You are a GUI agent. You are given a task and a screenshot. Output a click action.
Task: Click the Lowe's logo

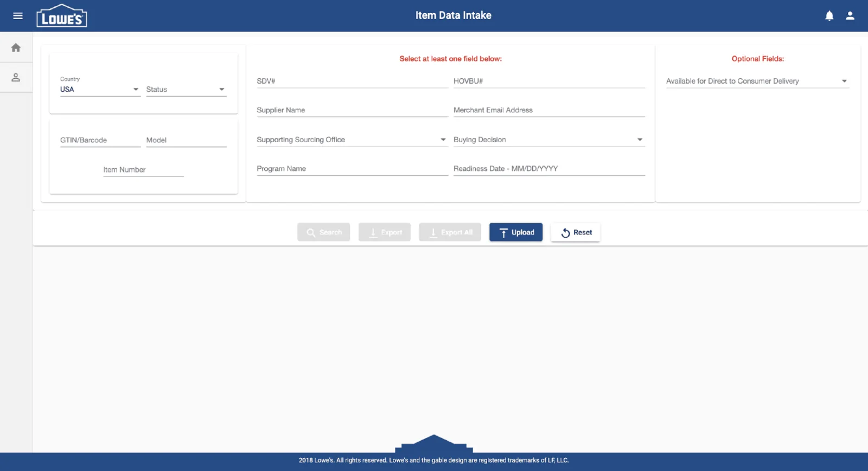tap(62, 16)
